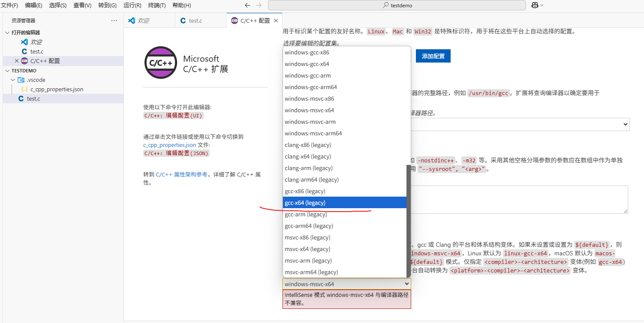This screenshot has width=644, height=323.
Task: Choose msvc-arm (legacy) option
Action: 345,260
